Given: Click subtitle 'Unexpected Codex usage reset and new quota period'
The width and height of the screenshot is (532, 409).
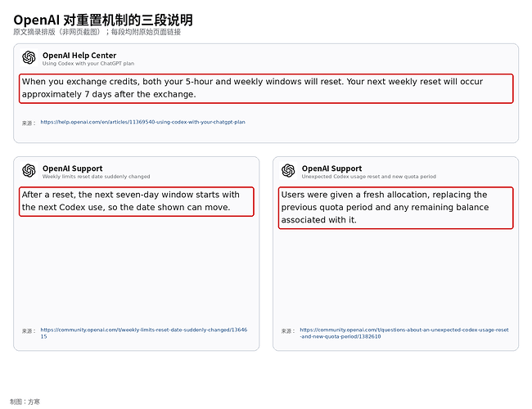Looking at the screenshot, I should (x=369, y=177).
